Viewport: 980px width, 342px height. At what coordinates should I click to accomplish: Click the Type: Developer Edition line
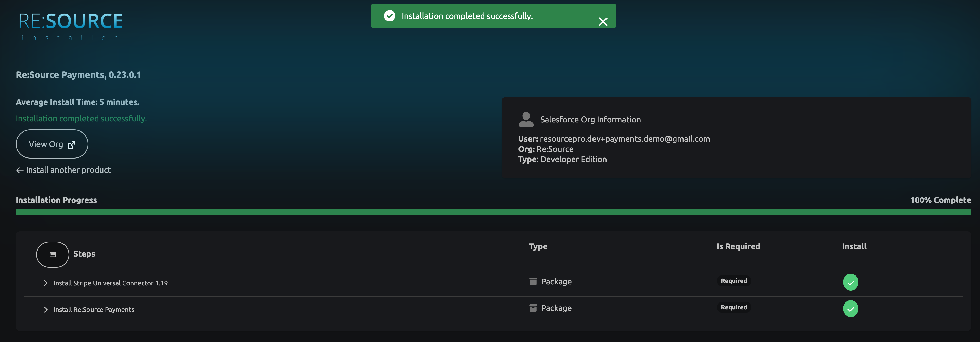[x=562, y=159]
